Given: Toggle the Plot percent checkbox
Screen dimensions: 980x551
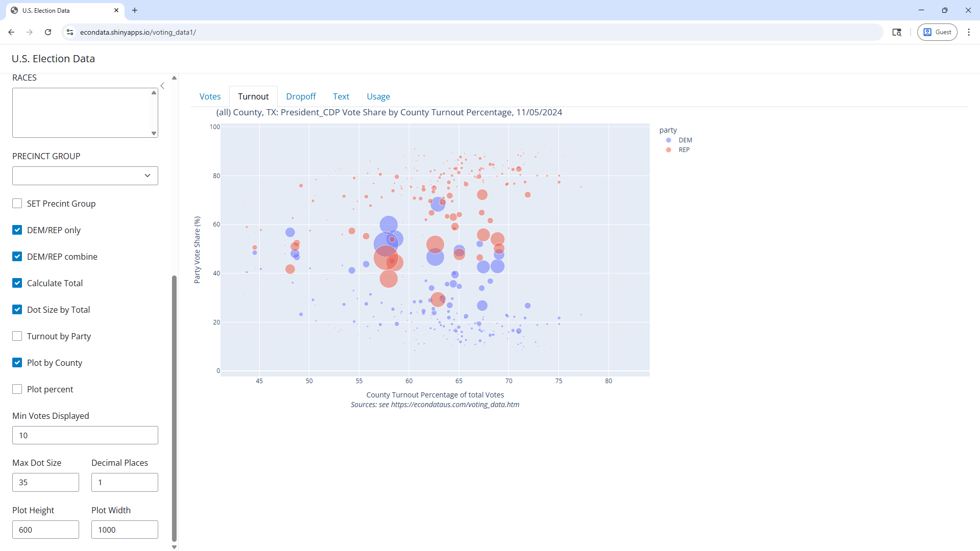Looking at the screenshot, I should tap(17, 389).
